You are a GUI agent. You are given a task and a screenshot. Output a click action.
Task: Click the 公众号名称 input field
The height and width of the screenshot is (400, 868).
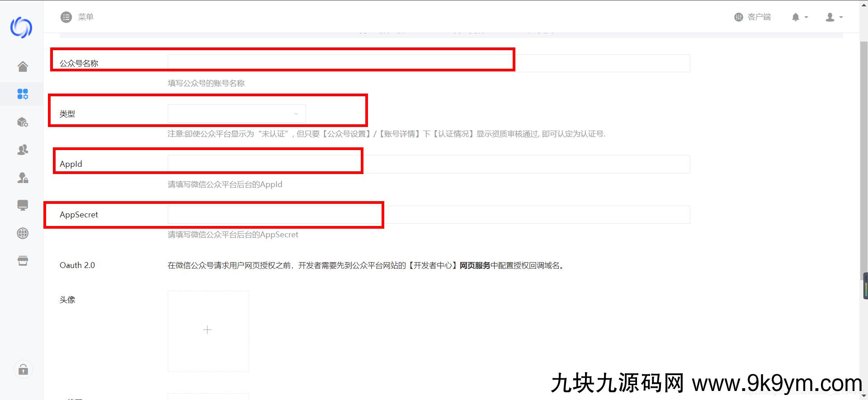click(428, 63)
